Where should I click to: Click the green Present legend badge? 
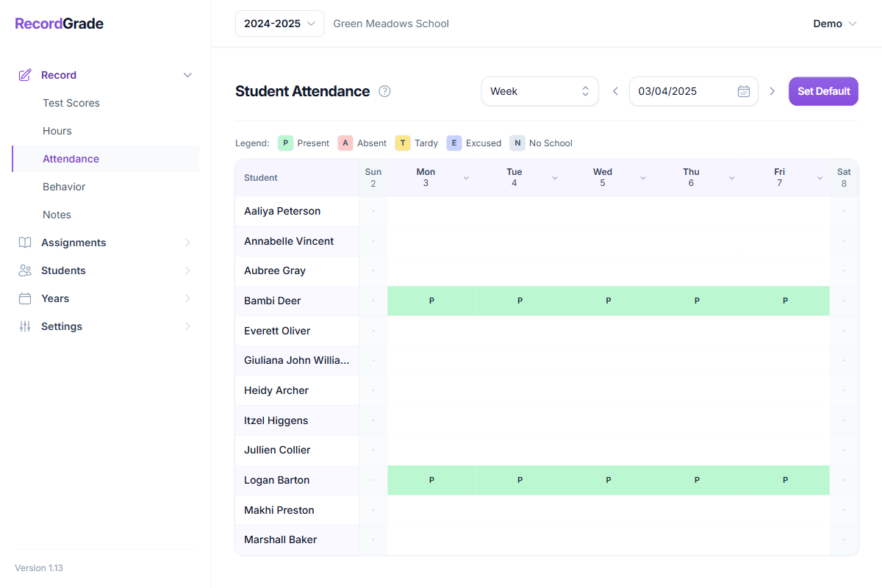click(x=285, y=143)
